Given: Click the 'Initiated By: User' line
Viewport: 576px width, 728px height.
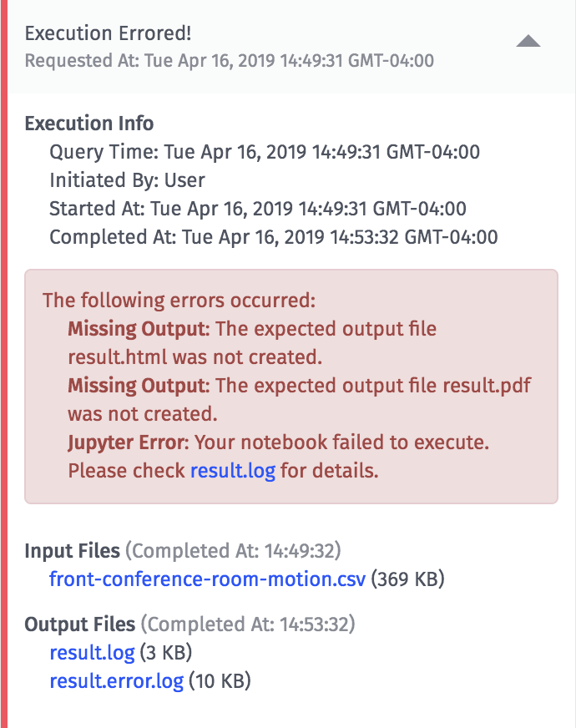Looking at the screenshot, I should [x=127, y=180].
